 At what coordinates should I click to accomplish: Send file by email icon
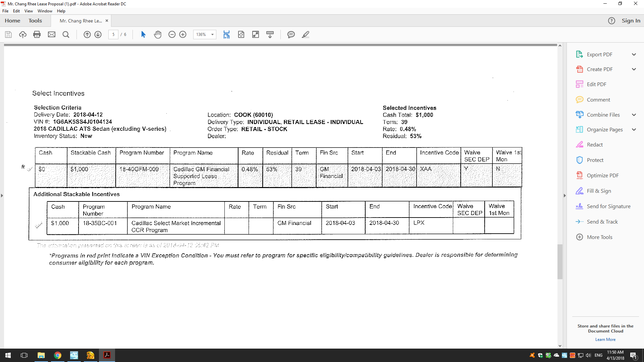(x=52, y=35)
